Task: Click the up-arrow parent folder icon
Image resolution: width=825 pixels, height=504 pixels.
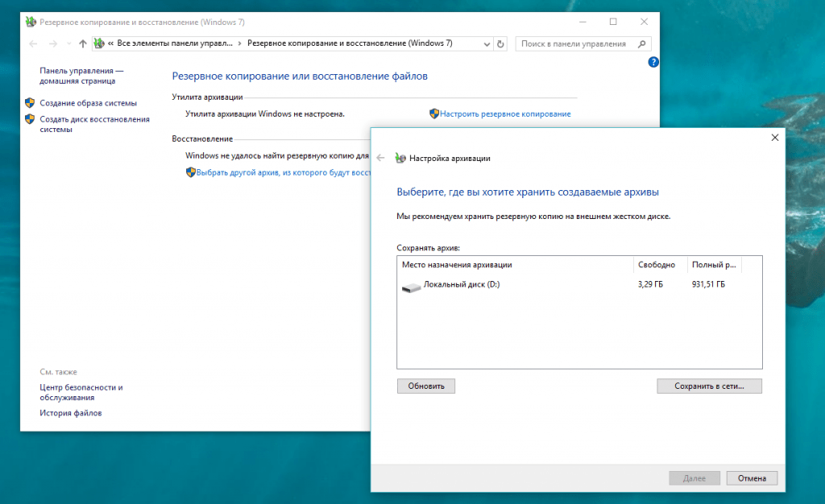Action: 83,43
